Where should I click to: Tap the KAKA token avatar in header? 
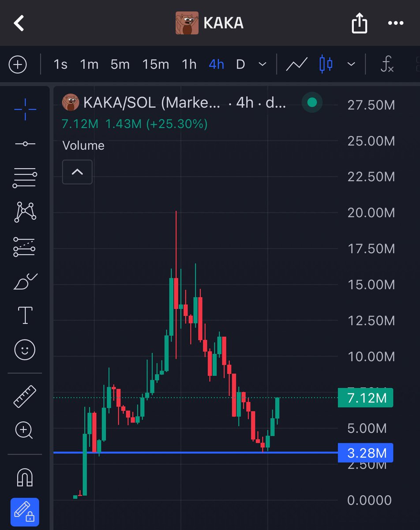click(187, 23)
